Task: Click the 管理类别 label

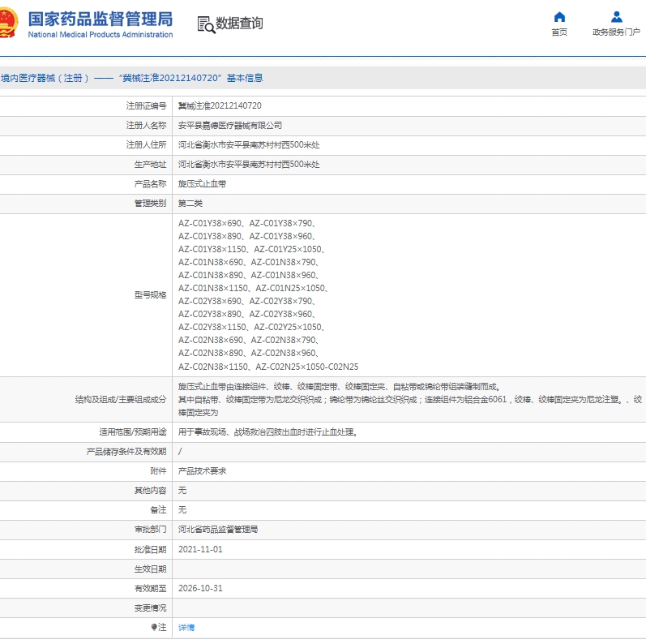Action: (x=151, y=204)
